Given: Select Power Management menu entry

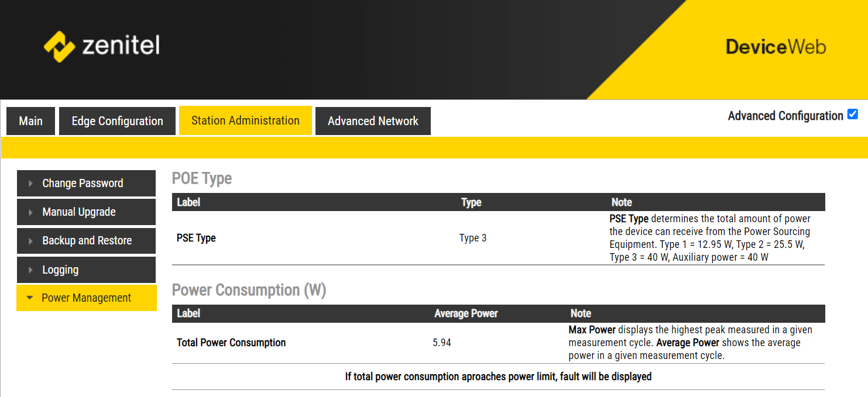Looking at the screenshot, I should pyautogui.click(x=86, y=298).
